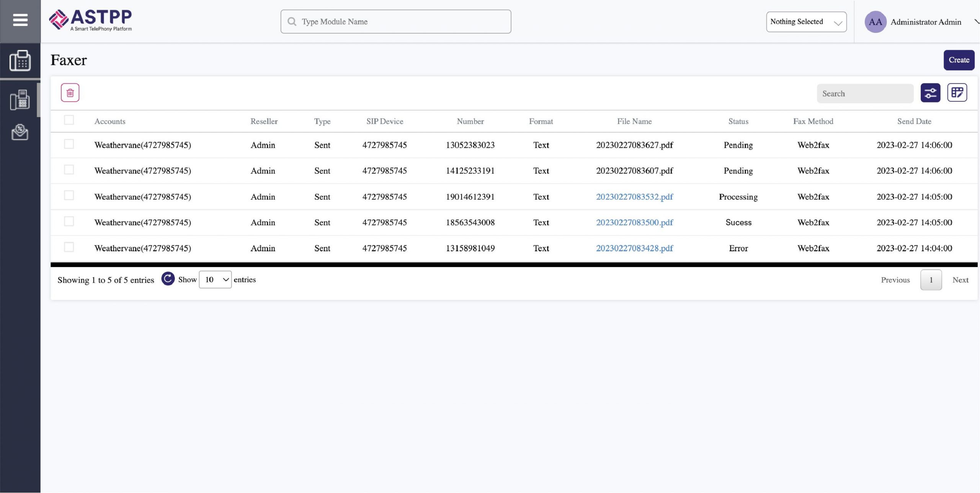
Task: Select the checkbox for first fax entry
Action: coord(69,145)
